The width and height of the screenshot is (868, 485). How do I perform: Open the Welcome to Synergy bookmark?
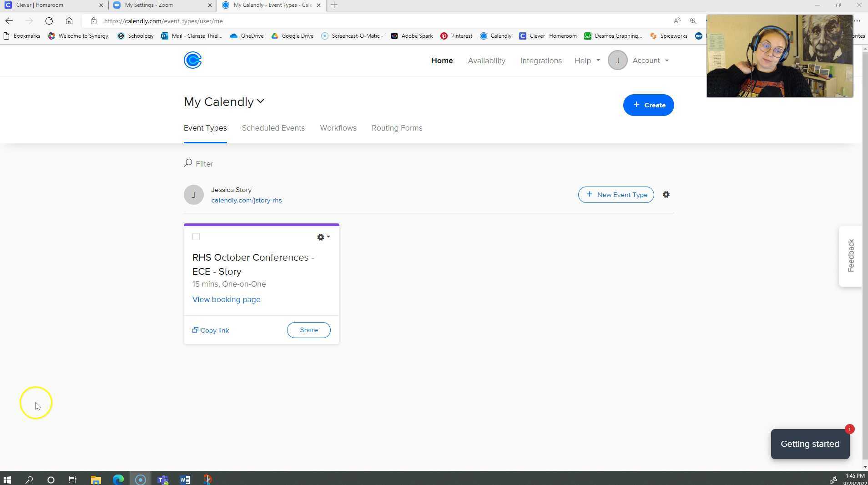(79, 36)
